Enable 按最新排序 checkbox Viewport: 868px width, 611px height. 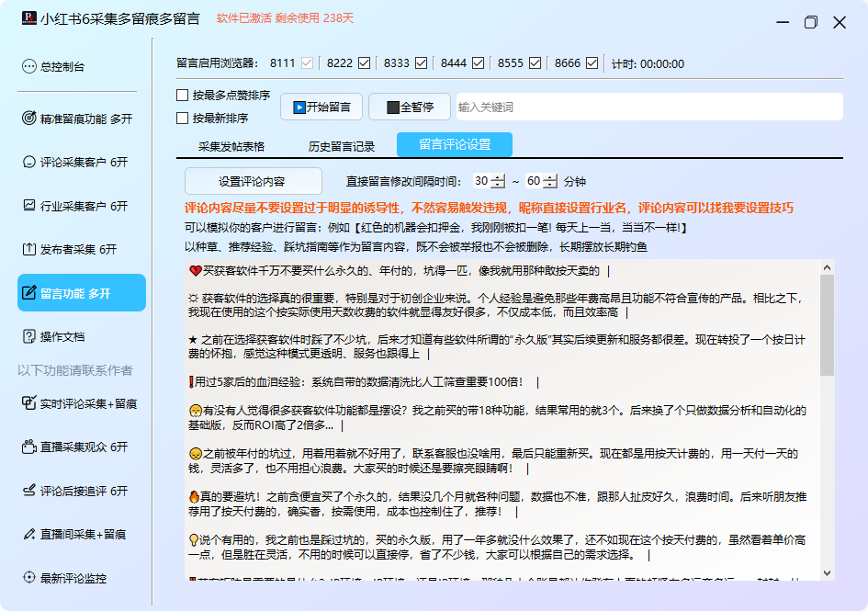pos(183,118)
